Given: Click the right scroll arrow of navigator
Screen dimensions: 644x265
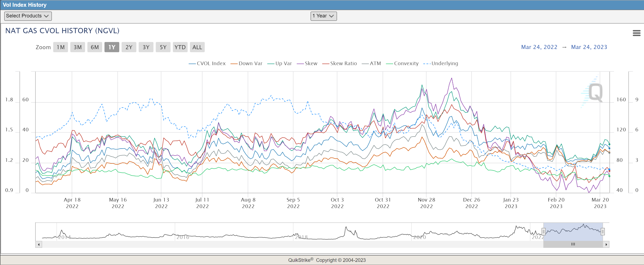Looking at the screenshot, I should [x=606, y=244].
